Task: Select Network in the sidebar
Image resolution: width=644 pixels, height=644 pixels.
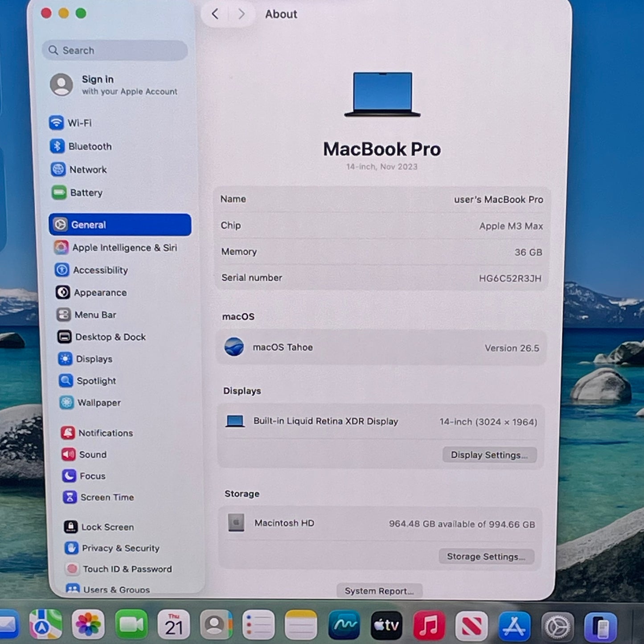Action: click(79, 169)
